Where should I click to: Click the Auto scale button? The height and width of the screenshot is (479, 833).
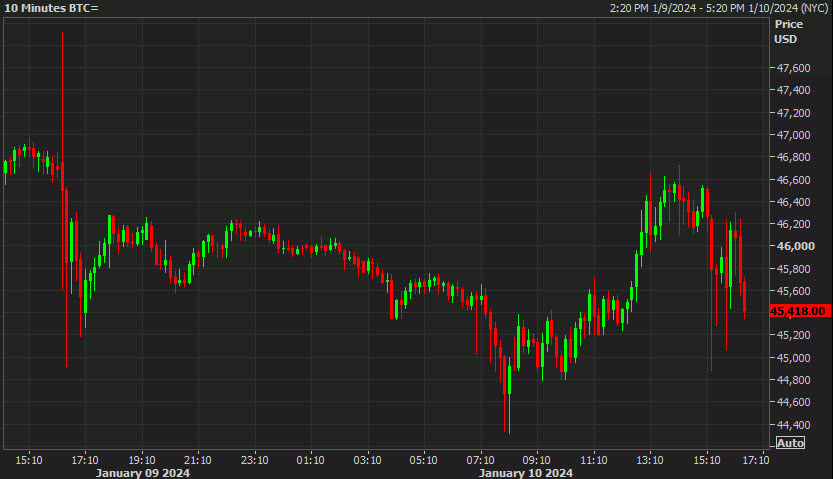[790, 443]
